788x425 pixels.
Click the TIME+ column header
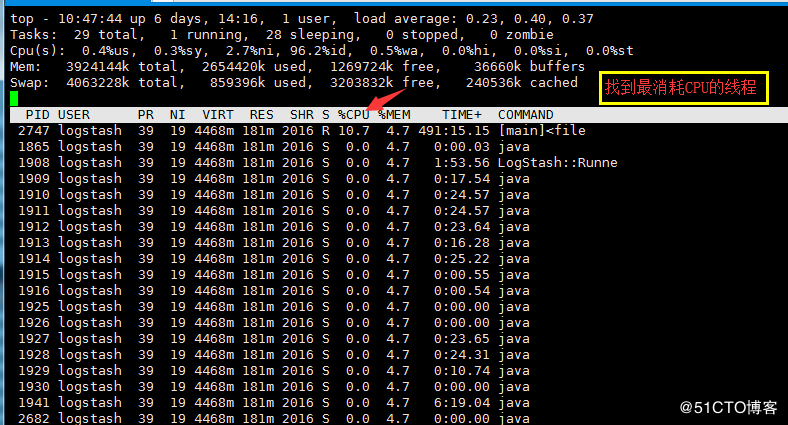pos(462,115)
